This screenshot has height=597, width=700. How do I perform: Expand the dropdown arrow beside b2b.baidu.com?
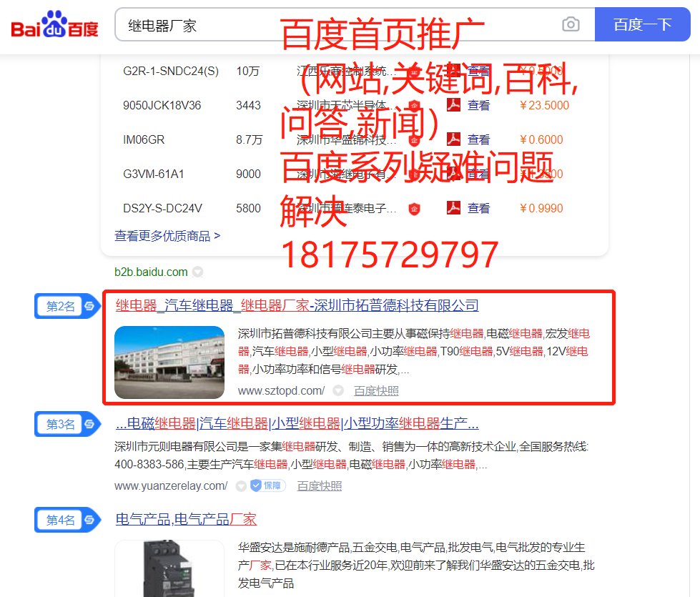[x=197, y=272]
